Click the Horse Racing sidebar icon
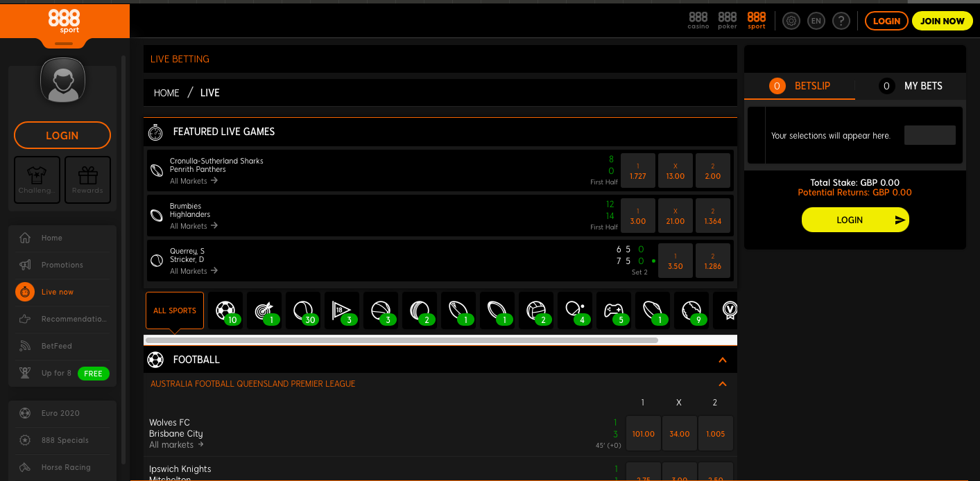This screenshot has width=980, height=481. tap(25, 467)
